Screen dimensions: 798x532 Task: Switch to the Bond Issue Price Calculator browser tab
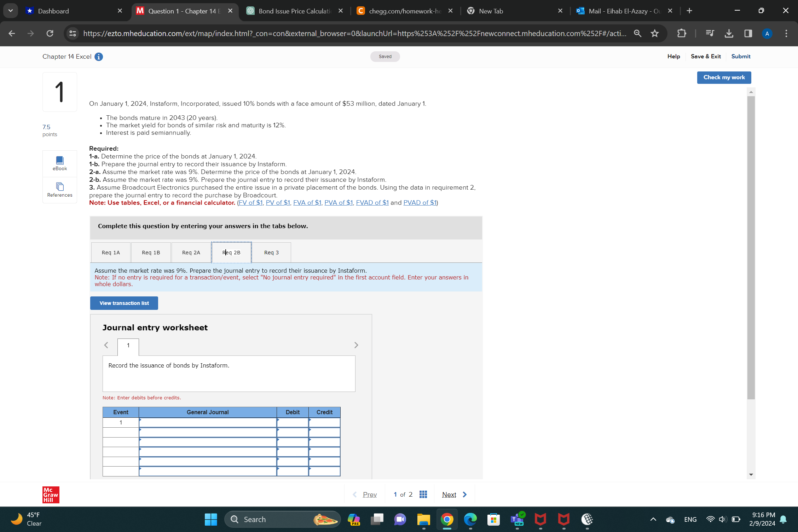(294, 11)
